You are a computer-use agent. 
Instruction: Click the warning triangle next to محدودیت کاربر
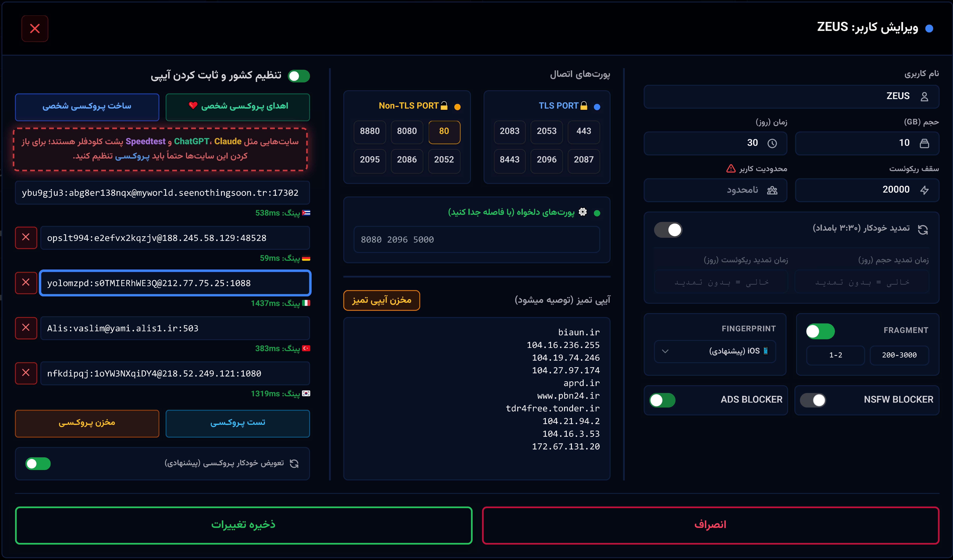(731, 168)
